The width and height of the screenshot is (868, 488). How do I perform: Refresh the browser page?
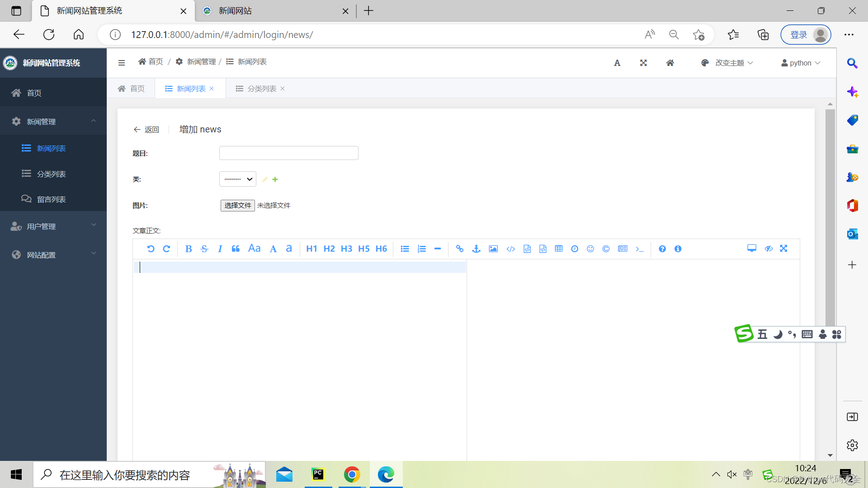click(49, 35)
